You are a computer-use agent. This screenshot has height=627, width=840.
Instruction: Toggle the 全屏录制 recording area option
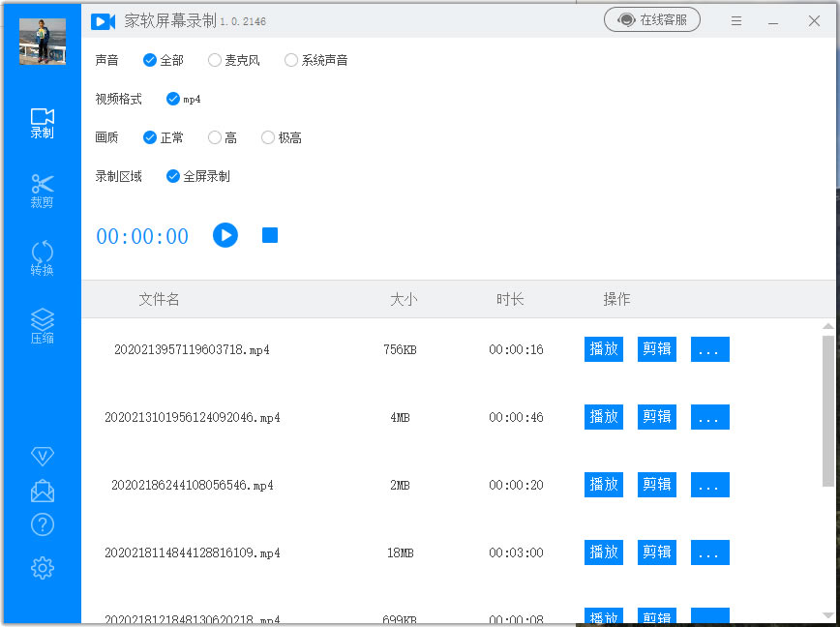pyautogui.click(x=172, y=176)
